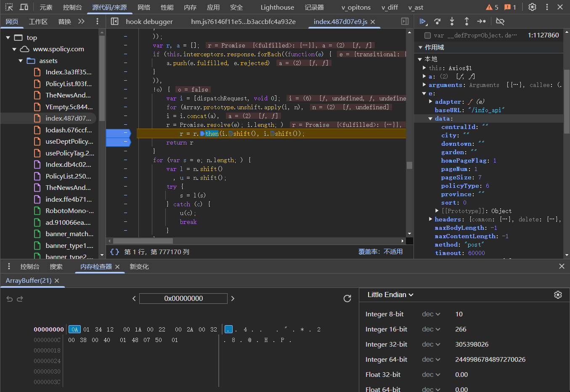Go to previous memory page arrow
570x392 pixels.
pos(134,298)
